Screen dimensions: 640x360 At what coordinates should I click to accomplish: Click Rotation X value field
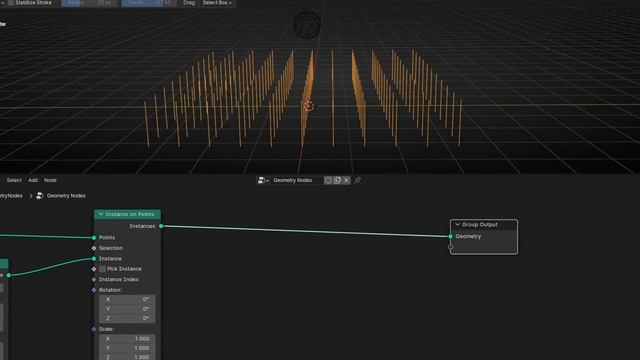pos(127,300)
